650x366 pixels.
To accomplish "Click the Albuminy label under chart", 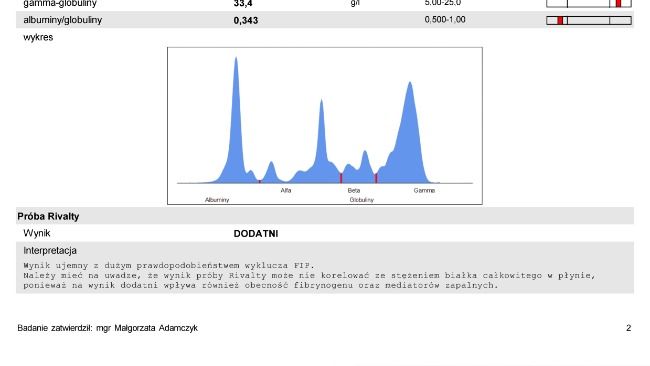I will pos(217,200).
